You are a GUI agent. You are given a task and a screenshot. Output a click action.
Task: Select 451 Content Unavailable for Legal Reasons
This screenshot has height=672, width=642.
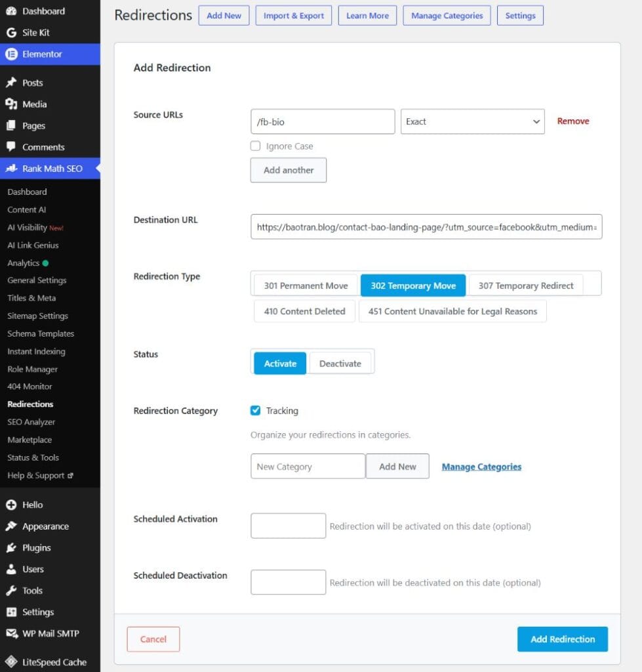pos(452,311)
